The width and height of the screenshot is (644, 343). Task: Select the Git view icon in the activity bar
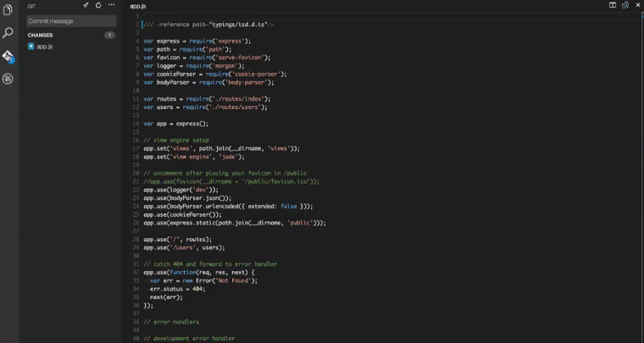point(8,57)
